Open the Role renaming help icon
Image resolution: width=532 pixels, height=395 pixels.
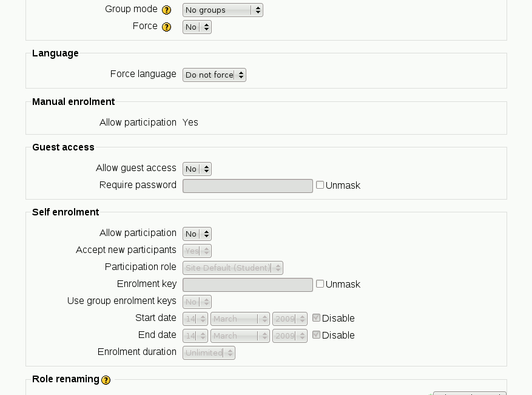click(x=106, y=380)
